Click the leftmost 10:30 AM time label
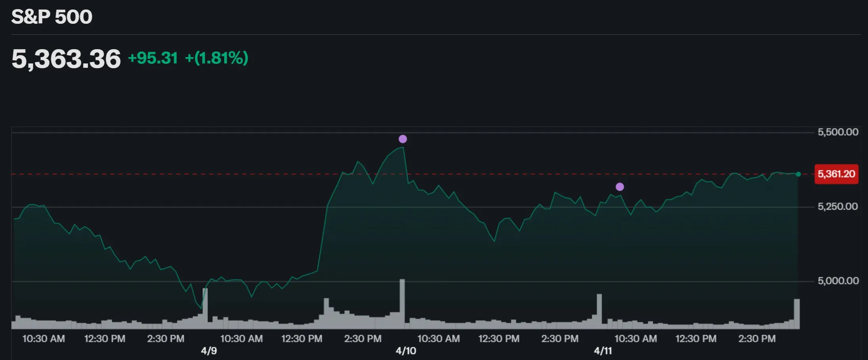This screenshot has width=868, height=360. coord(44,339)
